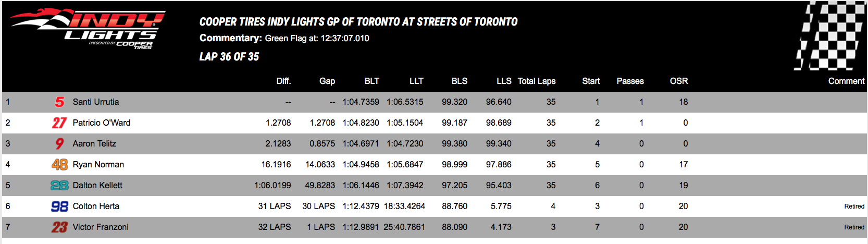Click the Comment column header
The height and width of the screenshot is (244, 868).
point(846,81)
